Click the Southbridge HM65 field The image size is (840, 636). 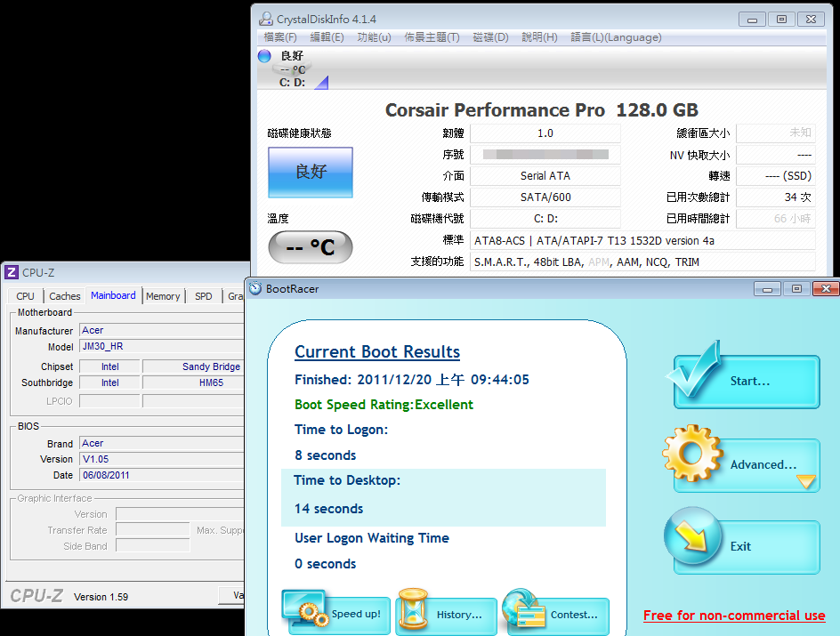coord(193,382)
